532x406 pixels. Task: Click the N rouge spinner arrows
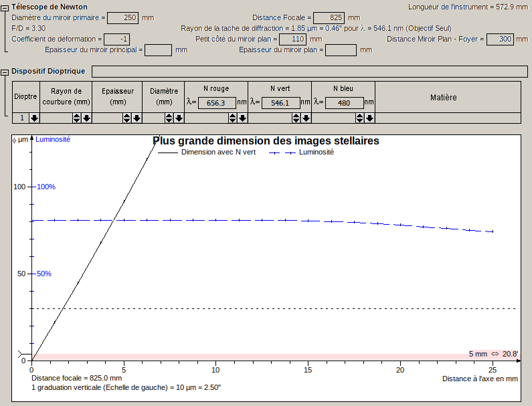(232, 118)
